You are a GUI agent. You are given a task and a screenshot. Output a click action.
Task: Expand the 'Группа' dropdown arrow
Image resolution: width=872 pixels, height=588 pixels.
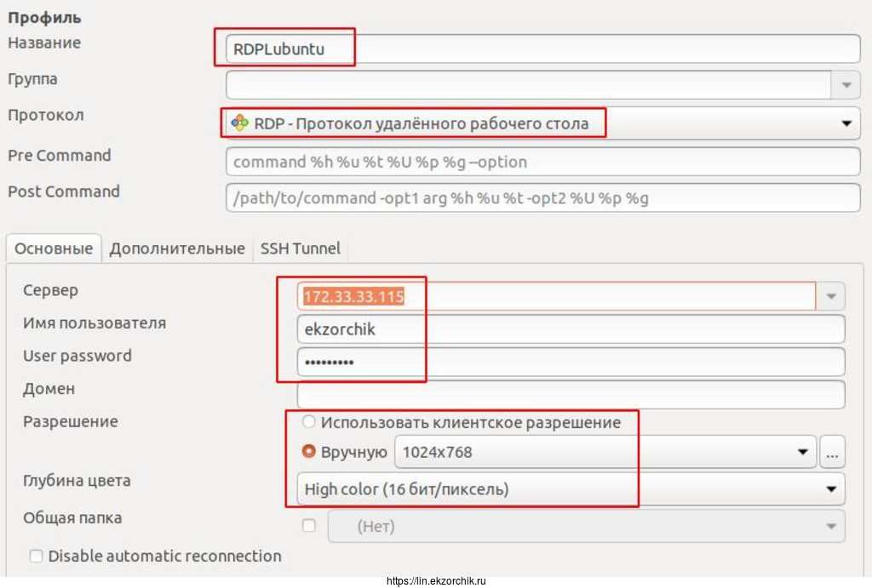846,85
